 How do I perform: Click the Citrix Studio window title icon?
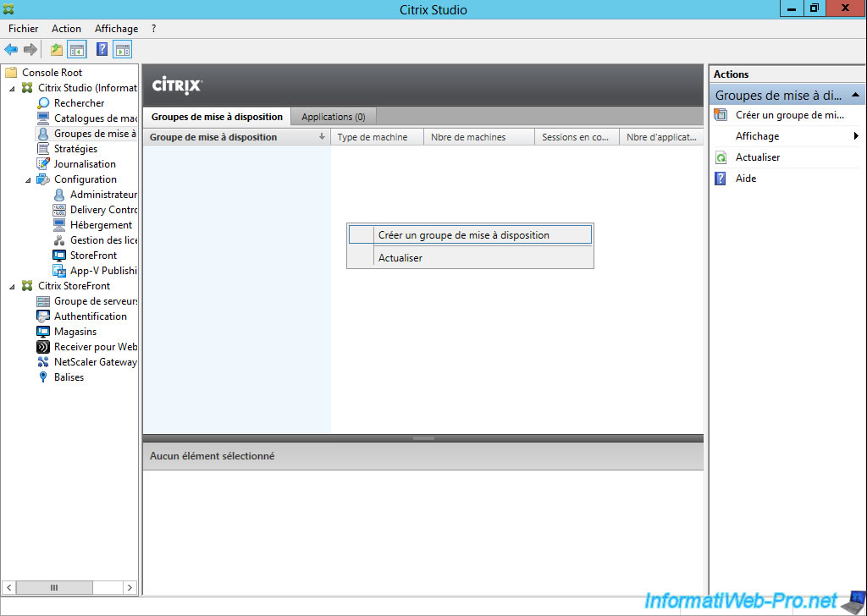coord(8,9)
